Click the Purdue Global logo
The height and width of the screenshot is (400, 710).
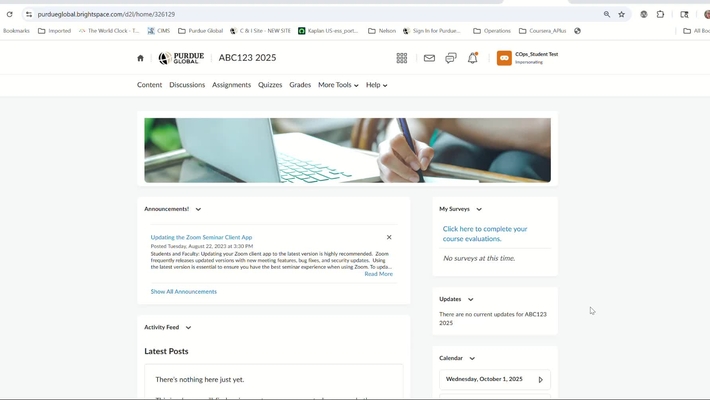click(181, 58)
